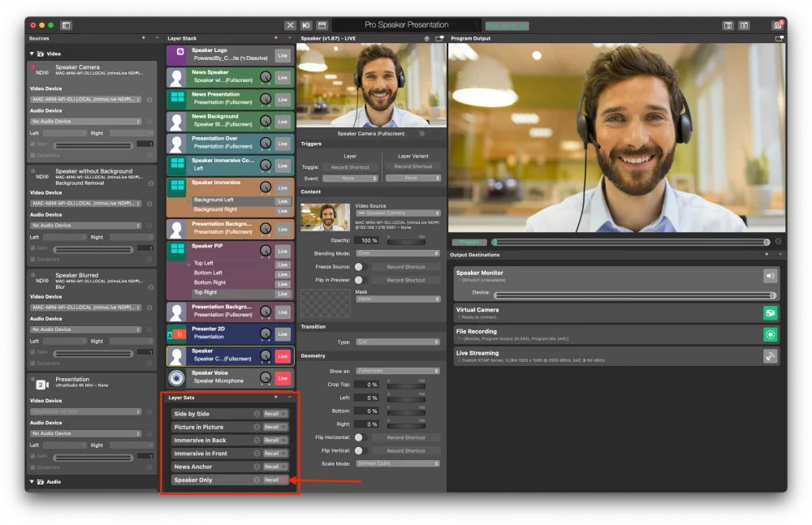Open options circle for Speaker Only set

257,480
